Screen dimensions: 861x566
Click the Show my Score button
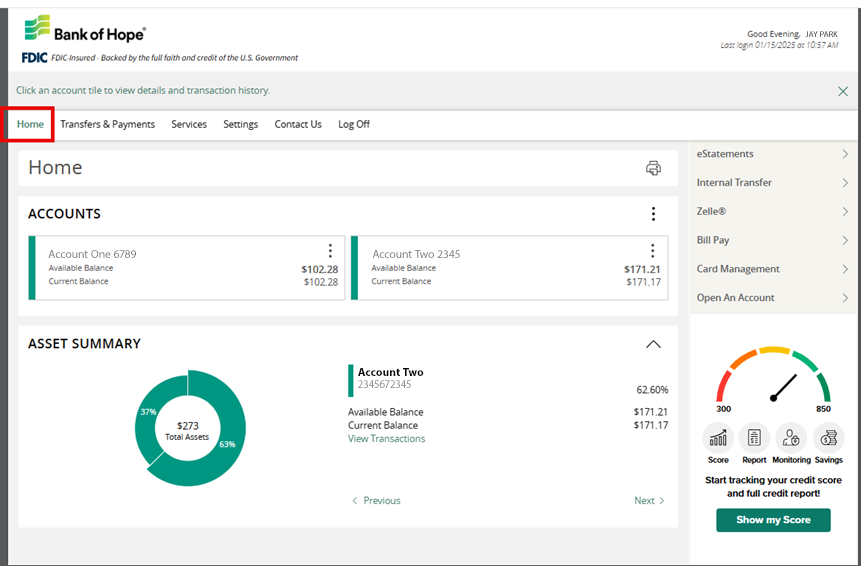(x=773, y=520)
